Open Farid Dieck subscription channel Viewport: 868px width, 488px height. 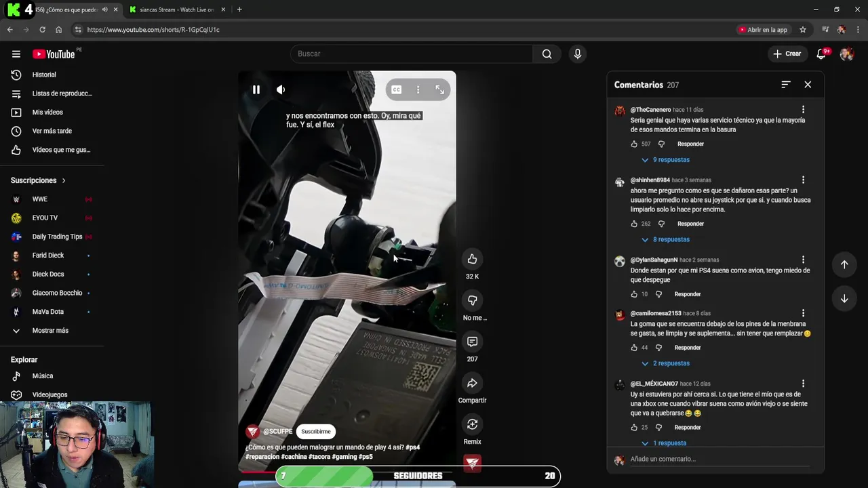coord(52,256)
